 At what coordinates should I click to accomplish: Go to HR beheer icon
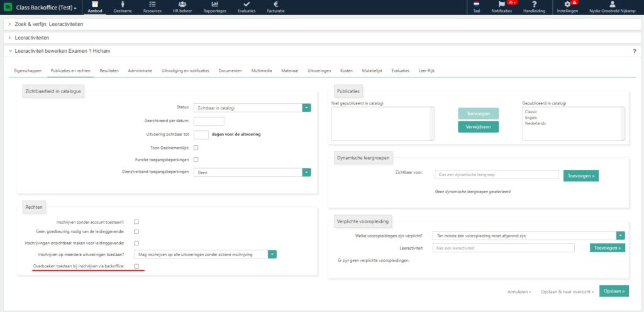(181, 4)
